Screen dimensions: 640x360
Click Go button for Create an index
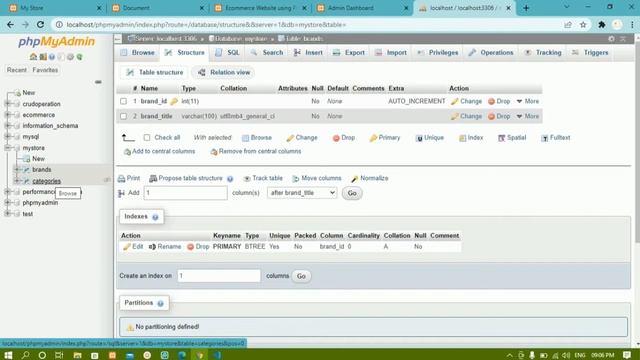[301, 276]
